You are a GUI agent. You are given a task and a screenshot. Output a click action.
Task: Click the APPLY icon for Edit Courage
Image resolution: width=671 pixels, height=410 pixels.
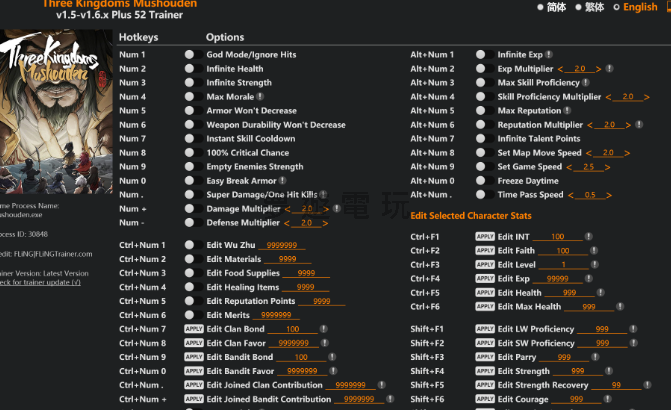(485, 399)
